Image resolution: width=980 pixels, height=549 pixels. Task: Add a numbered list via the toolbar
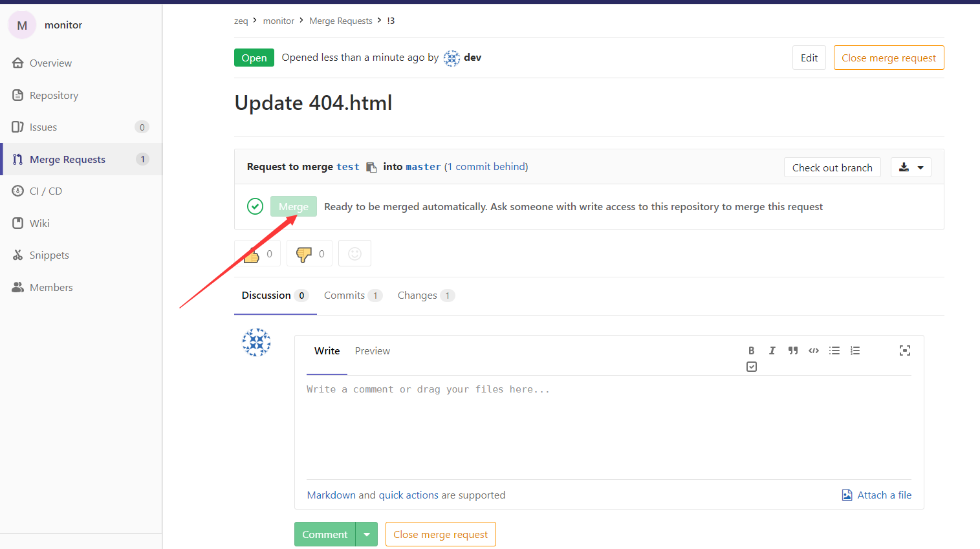point(855,350)
